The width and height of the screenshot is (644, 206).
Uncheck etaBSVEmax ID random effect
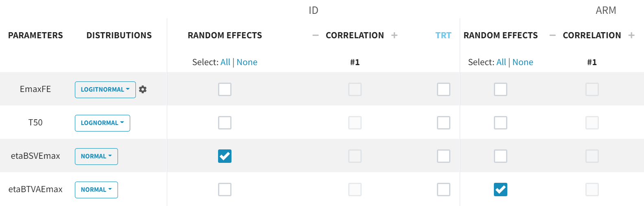(225, 156)
